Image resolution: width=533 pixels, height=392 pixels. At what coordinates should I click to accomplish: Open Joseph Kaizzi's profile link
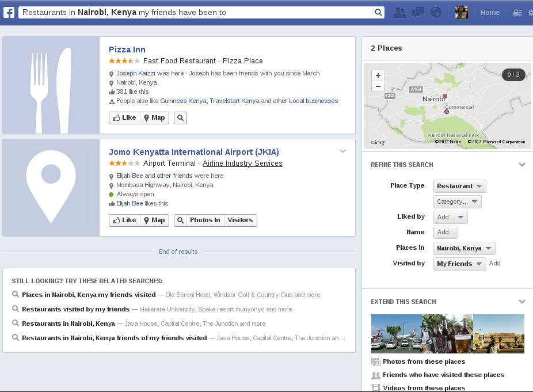[x=136, y=73]
